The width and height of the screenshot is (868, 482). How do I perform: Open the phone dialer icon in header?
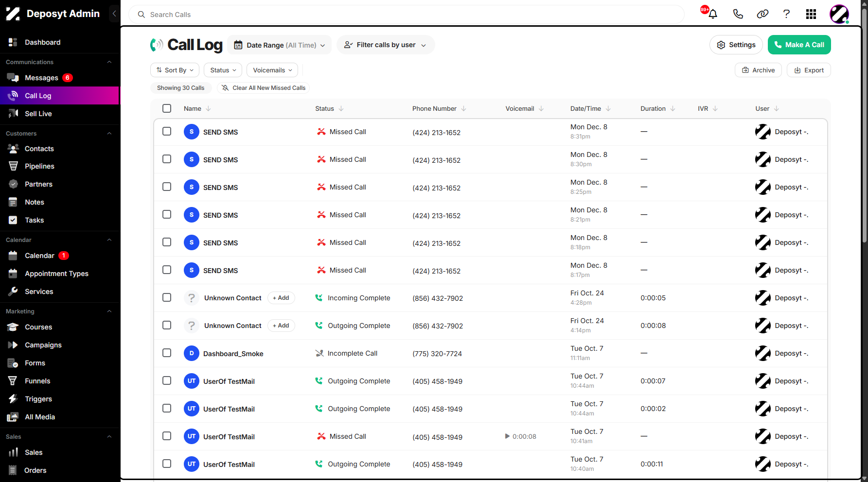point(738,14)
